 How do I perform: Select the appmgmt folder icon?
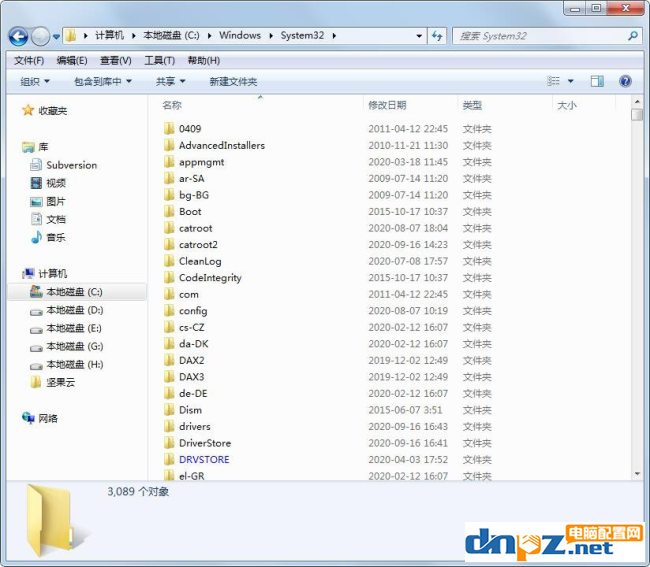[x=169, y=162]
